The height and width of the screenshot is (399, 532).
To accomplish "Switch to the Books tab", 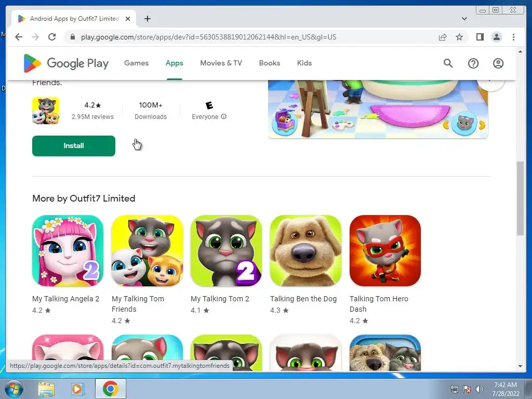I will pos(270,63).
